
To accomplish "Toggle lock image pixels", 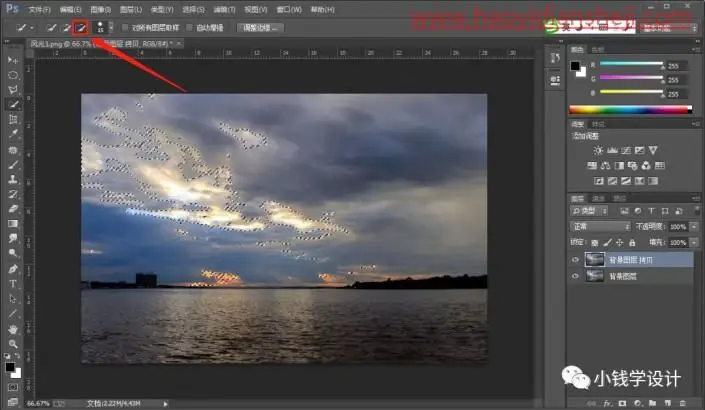I will click(607, 243).
